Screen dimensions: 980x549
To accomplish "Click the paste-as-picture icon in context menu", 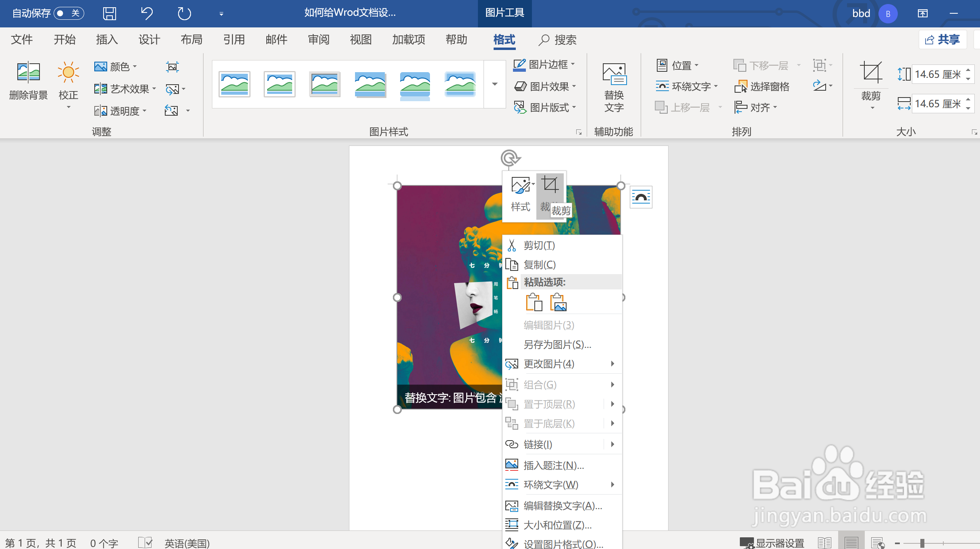I will pos(559,302).
